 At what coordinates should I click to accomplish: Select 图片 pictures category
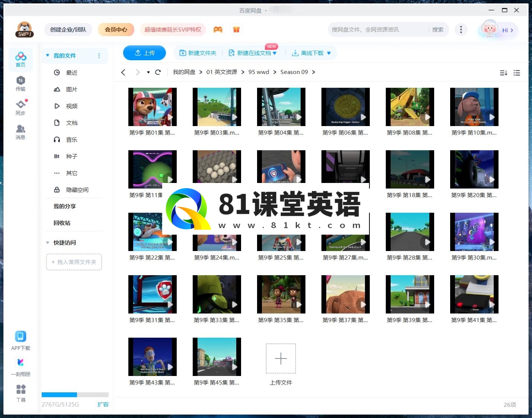click(72, 89)
